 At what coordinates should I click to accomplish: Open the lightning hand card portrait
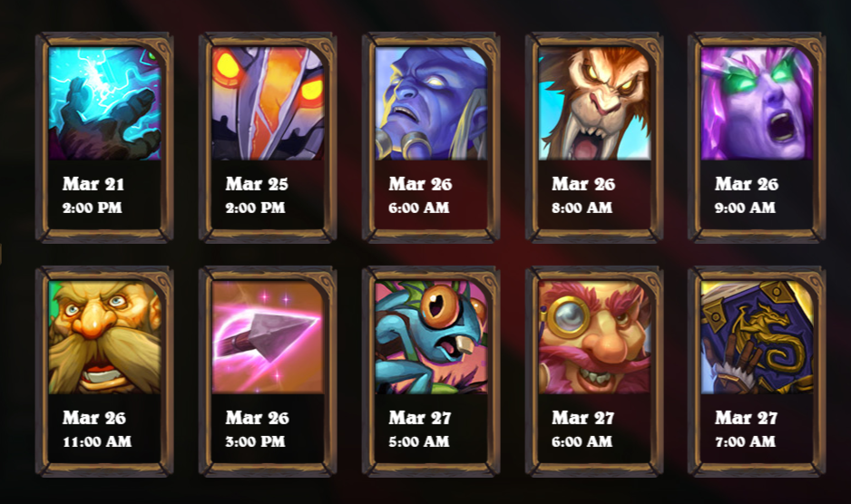click(104, 103)
